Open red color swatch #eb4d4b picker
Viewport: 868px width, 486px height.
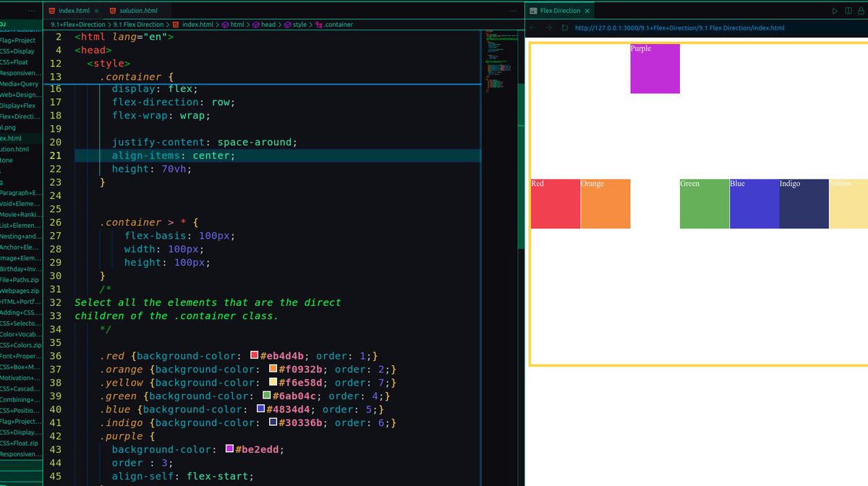click(254, 356)
